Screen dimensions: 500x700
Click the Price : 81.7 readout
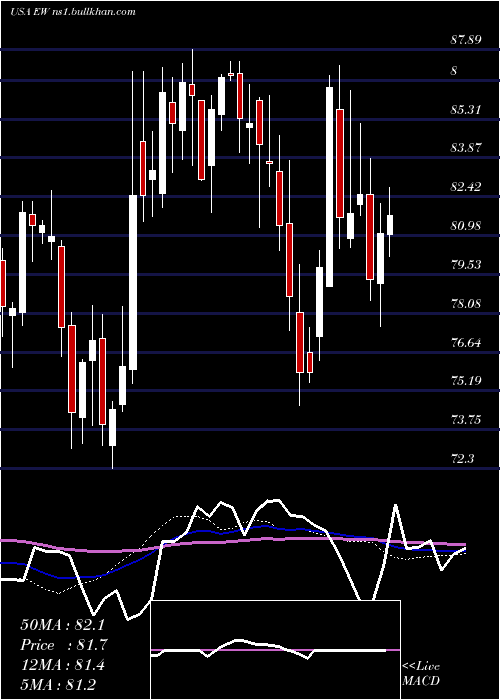coord(64,645)
